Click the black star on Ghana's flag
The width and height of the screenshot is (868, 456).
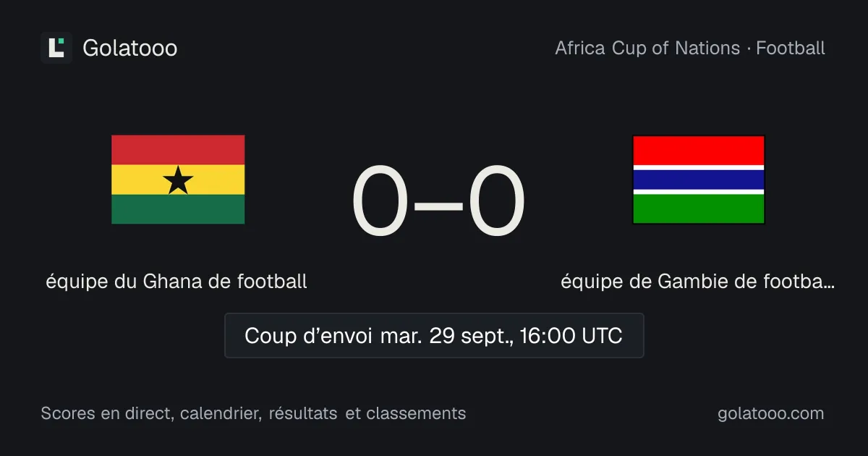tap(178, 180)
